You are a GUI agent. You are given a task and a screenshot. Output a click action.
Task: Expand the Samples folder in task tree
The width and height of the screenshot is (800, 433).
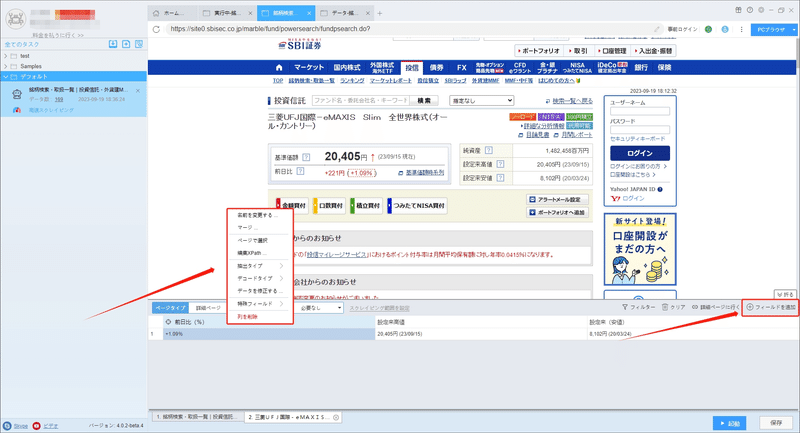[x=6, y=66]
